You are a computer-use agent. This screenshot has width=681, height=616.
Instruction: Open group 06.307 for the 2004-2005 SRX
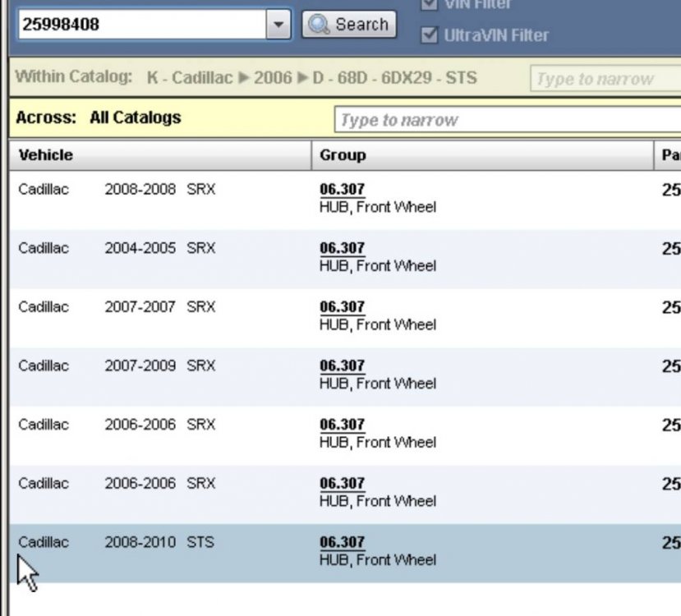pos(342,249)
